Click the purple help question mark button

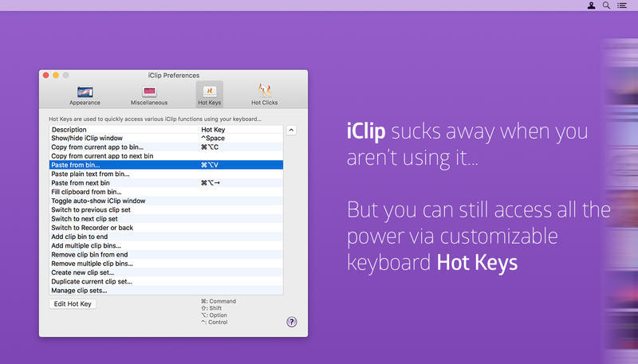pos(292,322)
